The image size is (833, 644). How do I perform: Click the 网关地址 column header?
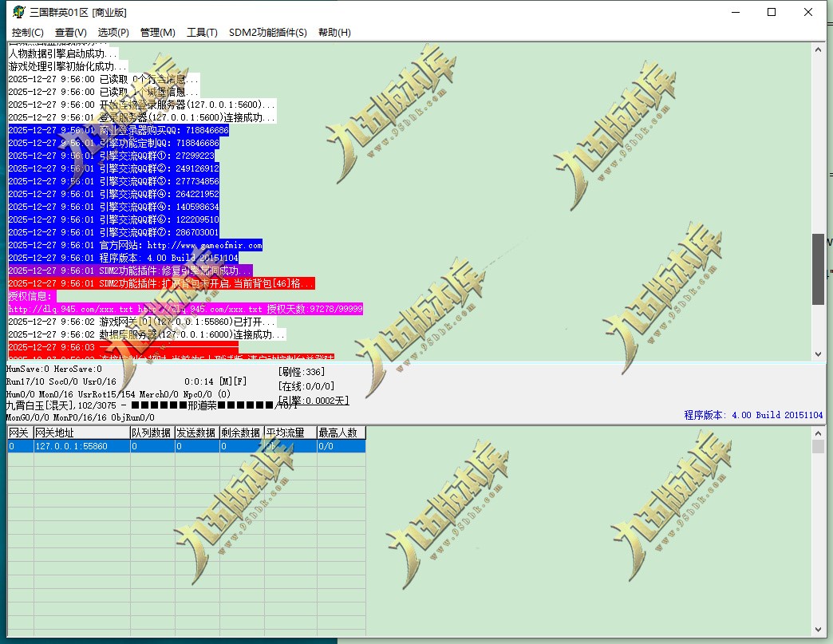(82, 433)
